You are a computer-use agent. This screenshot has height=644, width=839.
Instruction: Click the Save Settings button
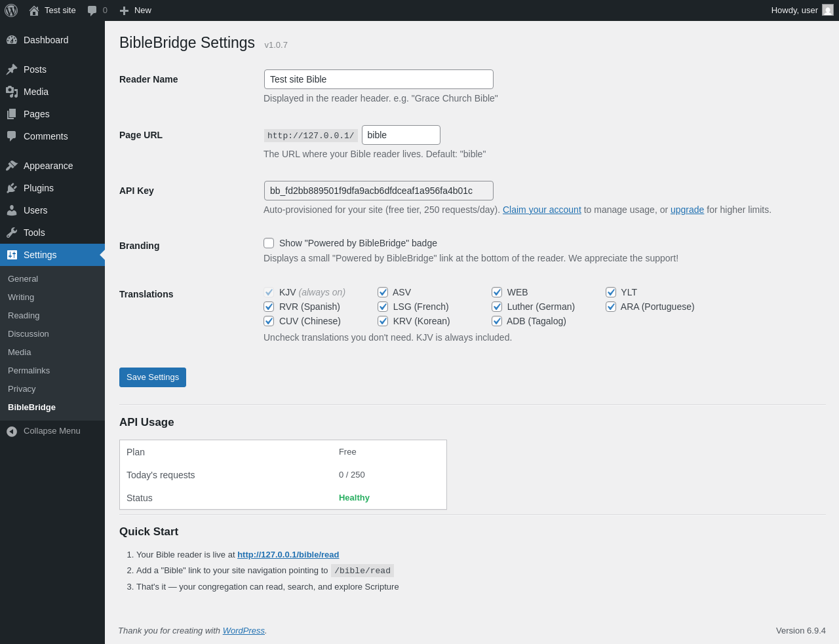point(153,377)
